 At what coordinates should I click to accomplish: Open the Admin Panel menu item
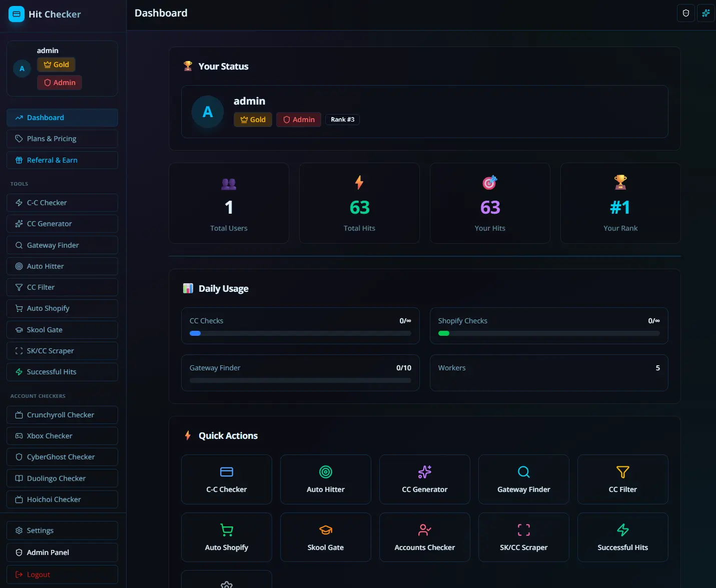[x=62, y=552]
